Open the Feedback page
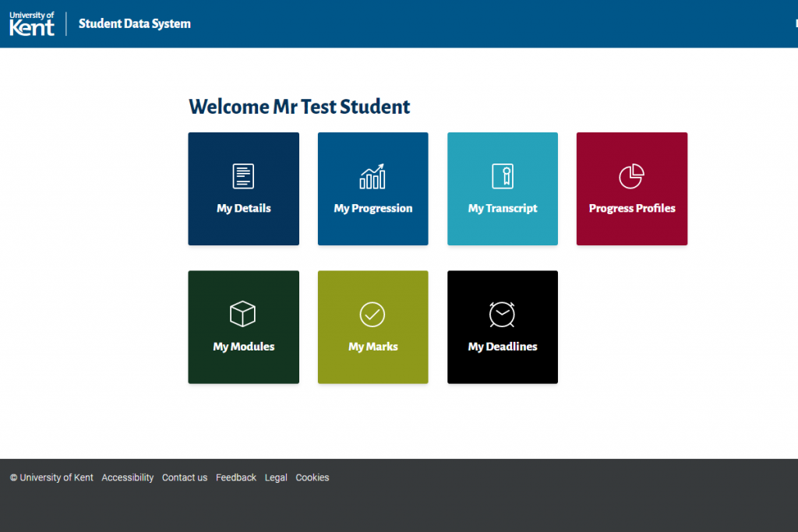 [235, 477]
